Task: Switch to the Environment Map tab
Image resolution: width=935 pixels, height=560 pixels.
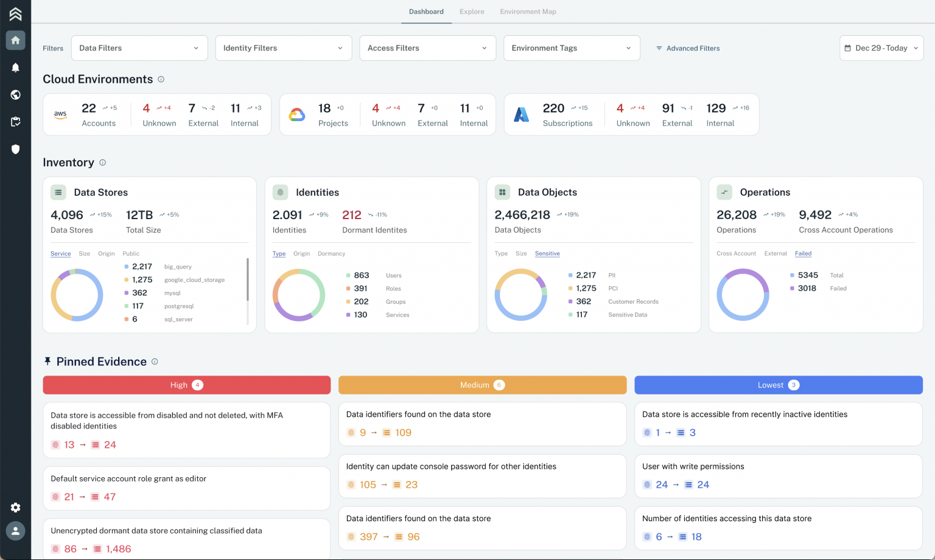Action: click(528, 12)
